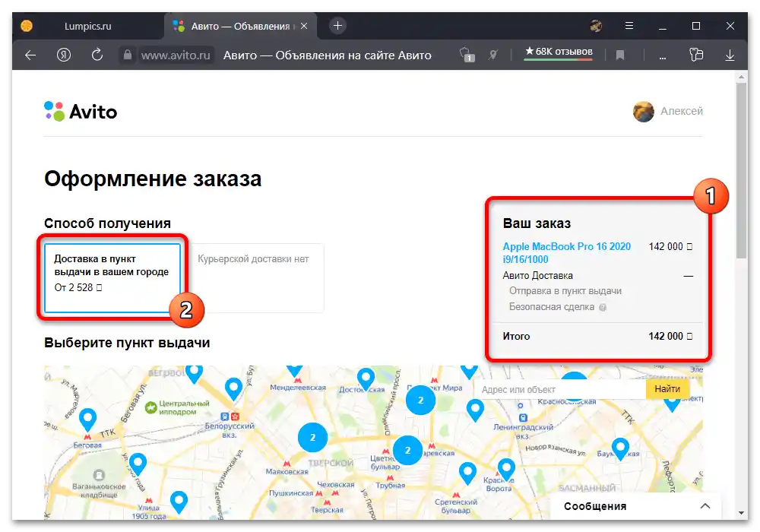Open the downloads arrow icon
This screenshot has height=532, width=760.
[730, 55]
